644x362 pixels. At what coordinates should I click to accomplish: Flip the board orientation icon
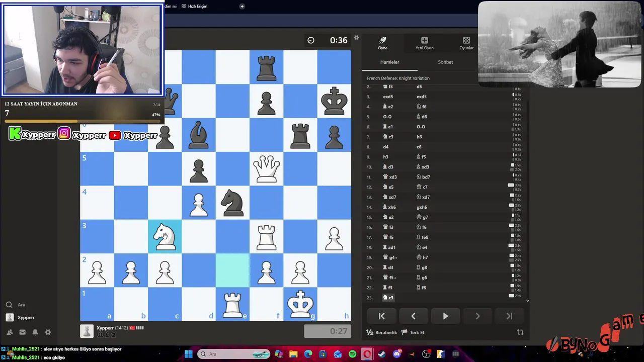pos(520,332)
